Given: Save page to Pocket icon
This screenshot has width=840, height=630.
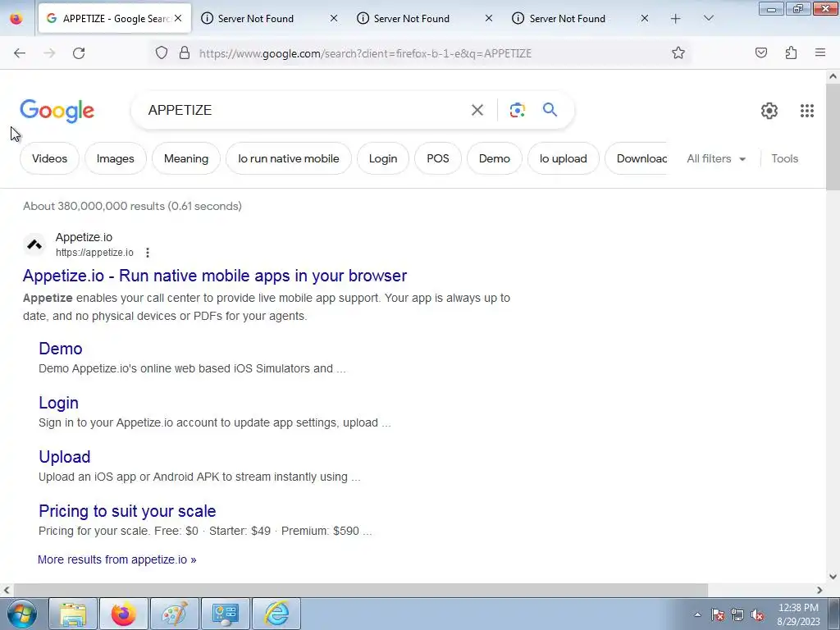Looking at the screenshot, I should click(x=760, y=52).
